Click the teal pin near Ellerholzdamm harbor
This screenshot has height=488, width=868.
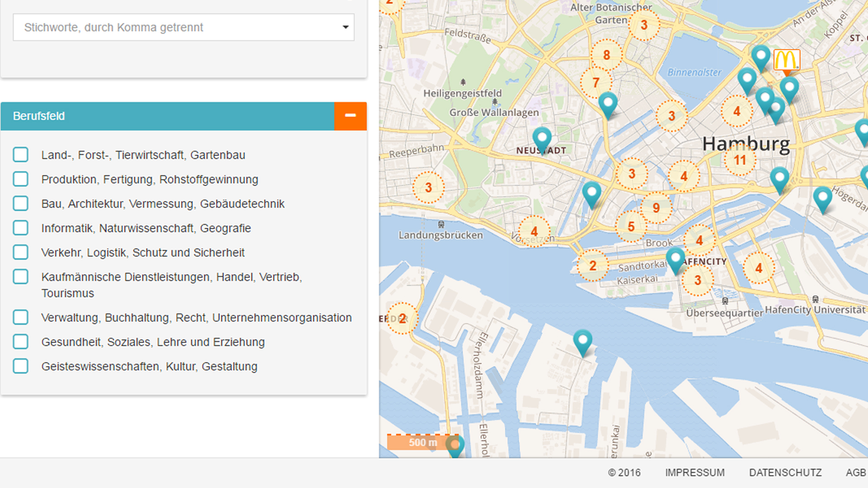pyautogui.click(x=582, y=341)
